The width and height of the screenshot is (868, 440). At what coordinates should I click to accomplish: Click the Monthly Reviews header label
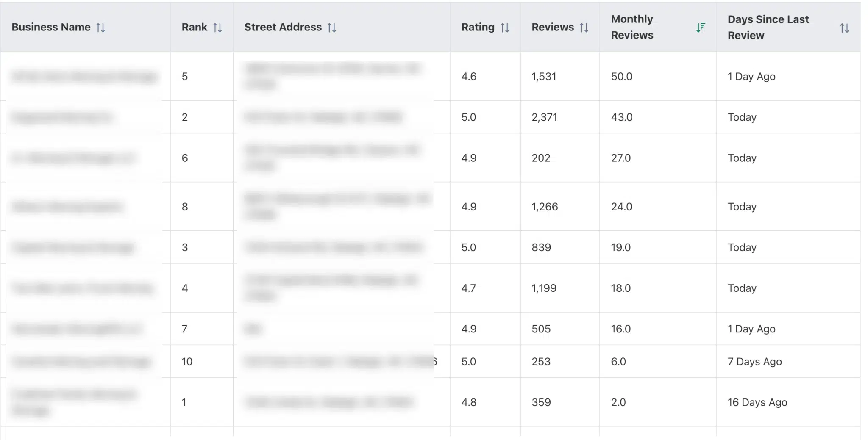(x=632, y=27)
